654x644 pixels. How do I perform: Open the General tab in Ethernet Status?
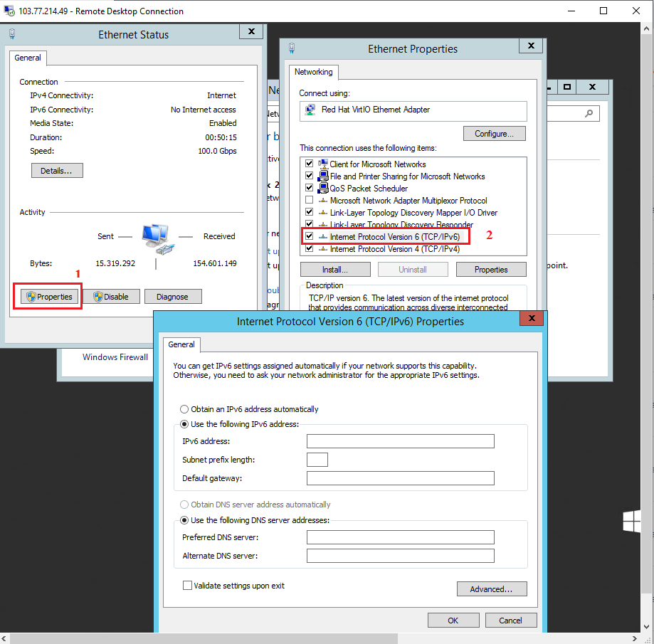(28, 58)
